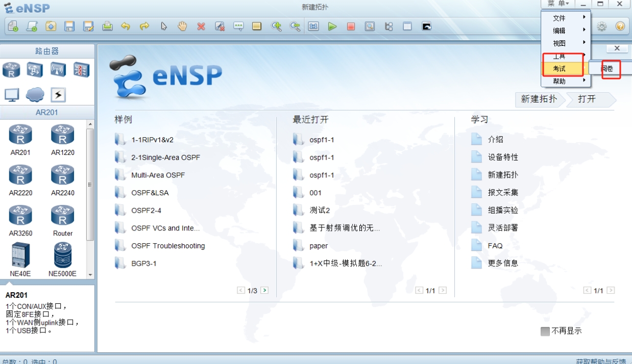Click the 阅卷 submenu item

607,69
